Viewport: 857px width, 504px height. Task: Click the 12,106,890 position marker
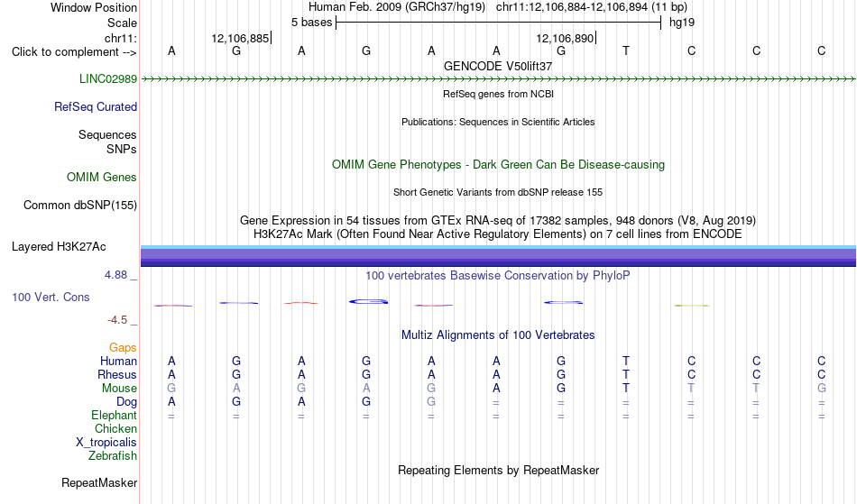point(565,38)
